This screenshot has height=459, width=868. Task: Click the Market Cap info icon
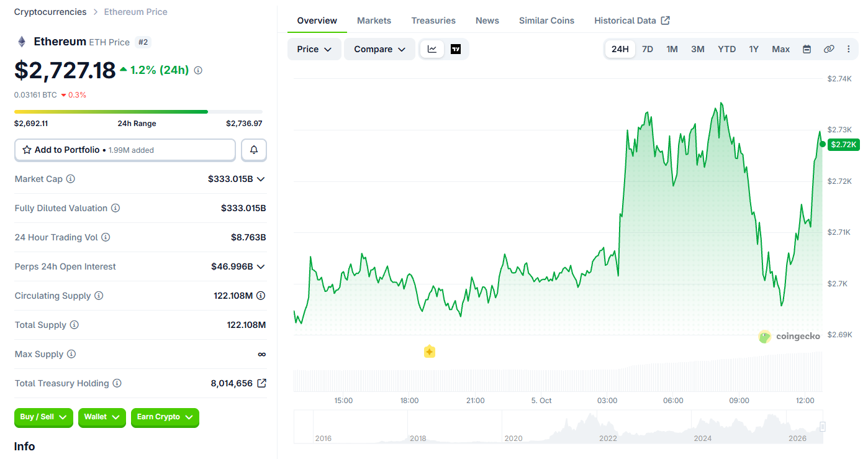(71, 179)
